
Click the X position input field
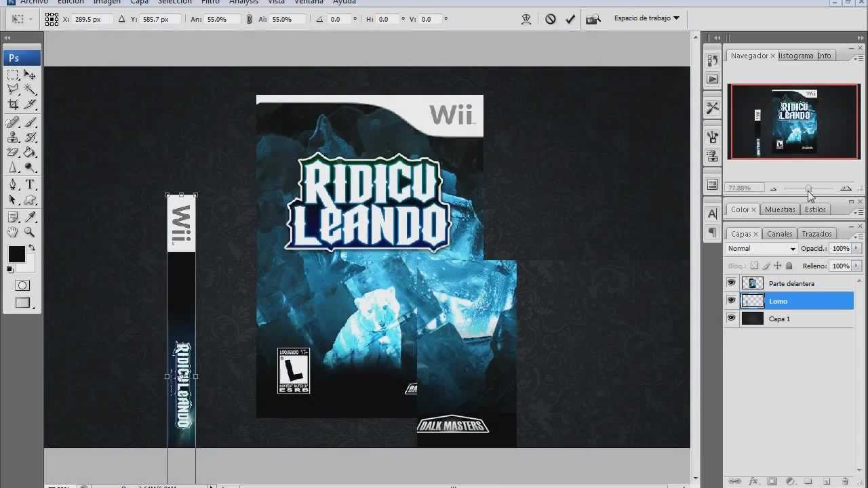click(x=91, y=20)
